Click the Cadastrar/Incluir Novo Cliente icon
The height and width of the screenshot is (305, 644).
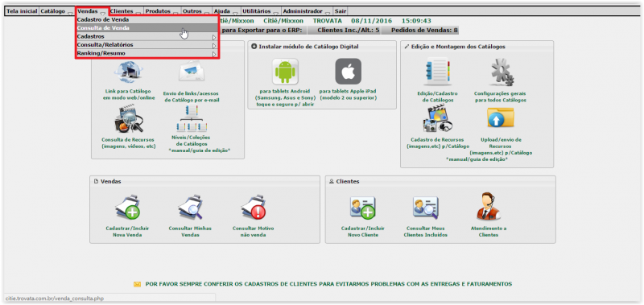[362, 208]
